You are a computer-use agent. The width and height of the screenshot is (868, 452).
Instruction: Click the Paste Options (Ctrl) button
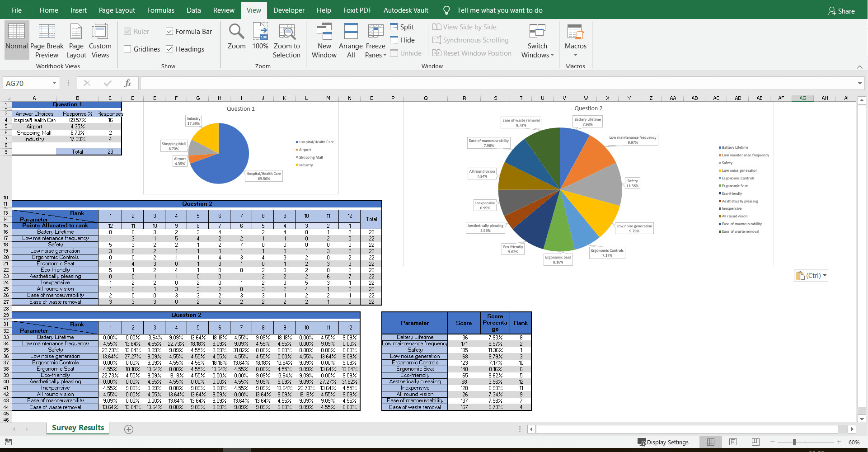811,276
